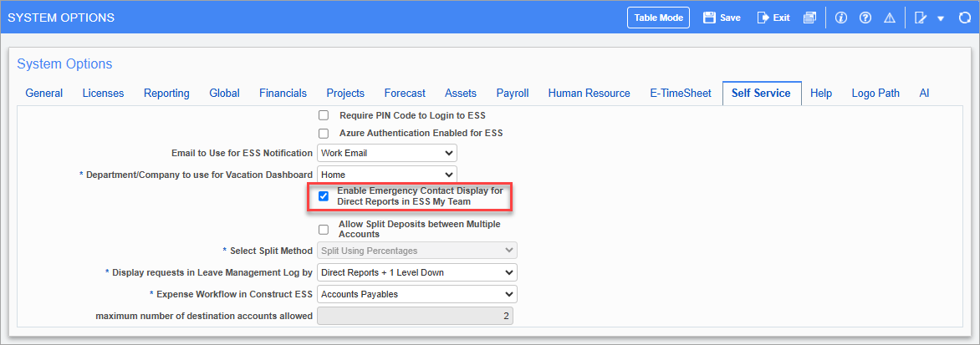
Task: Click the Exit door icon
Action: [x=763, y=18]
